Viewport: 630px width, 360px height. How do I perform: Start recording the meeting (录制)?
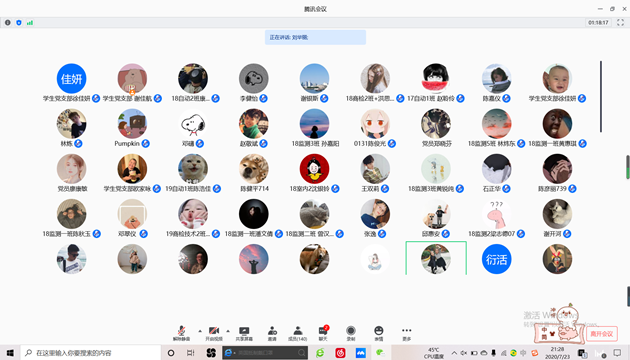351,333
